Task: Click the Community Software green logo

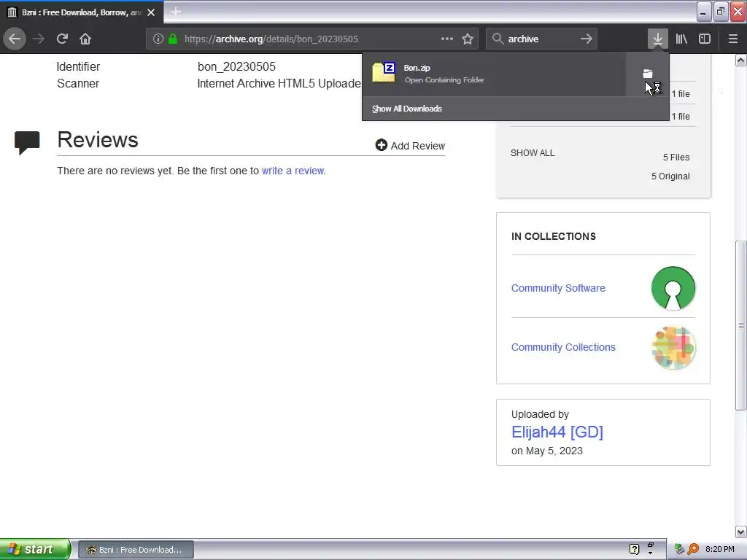Action: click(673, 288)
